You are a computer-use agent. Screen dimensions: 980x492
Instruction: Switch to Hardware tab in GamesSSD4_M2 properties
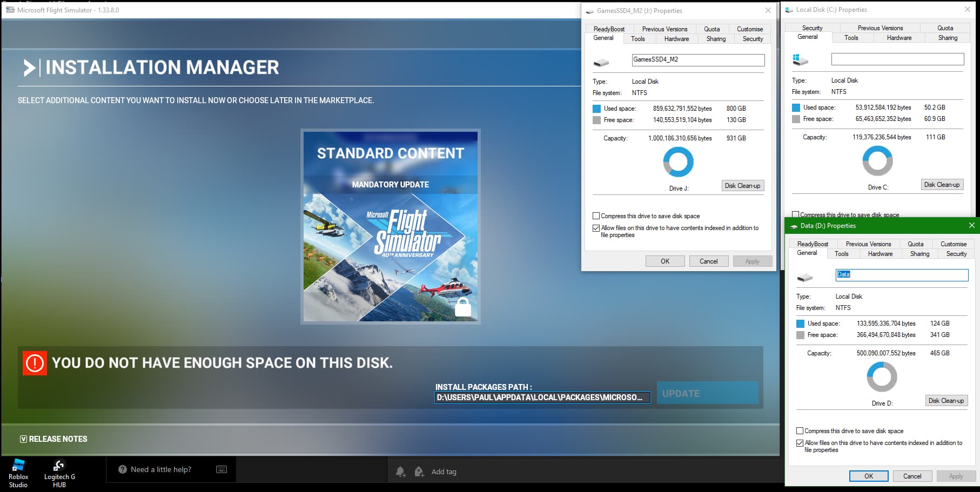coord(676,39)
